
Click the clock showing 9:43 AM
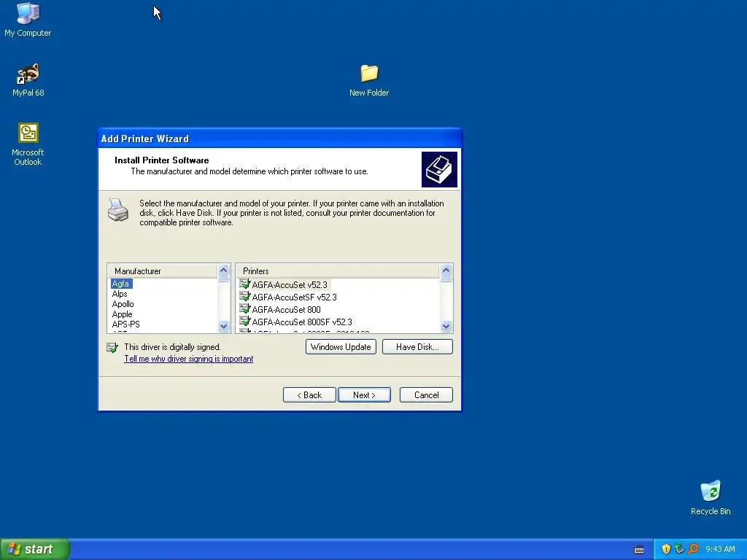pyautogui.click(x=720, y=550)
